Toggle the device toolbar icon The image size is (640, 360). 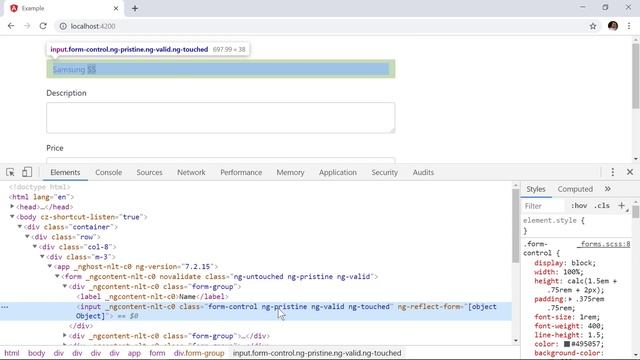pos(27,172)
